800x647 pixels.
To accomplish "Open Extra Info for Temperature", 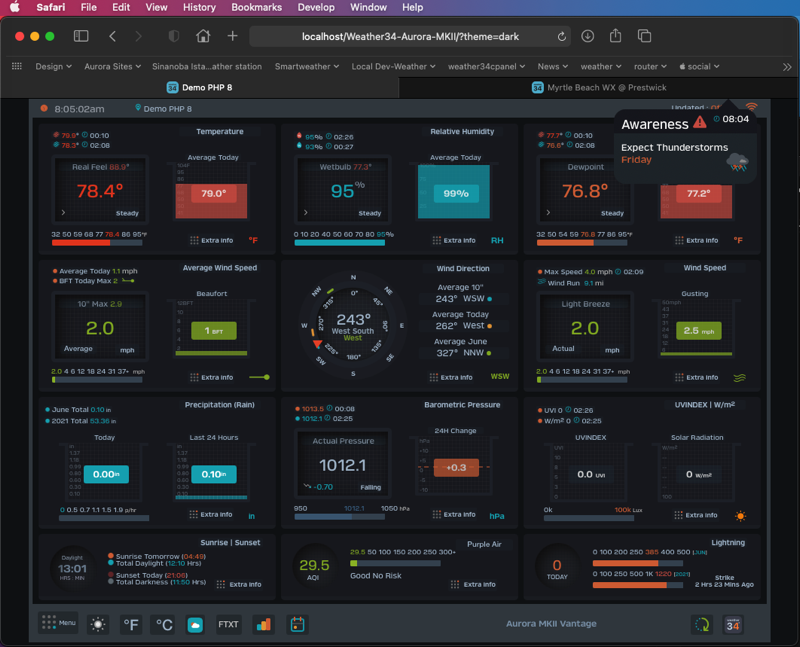I will (212, 240).
